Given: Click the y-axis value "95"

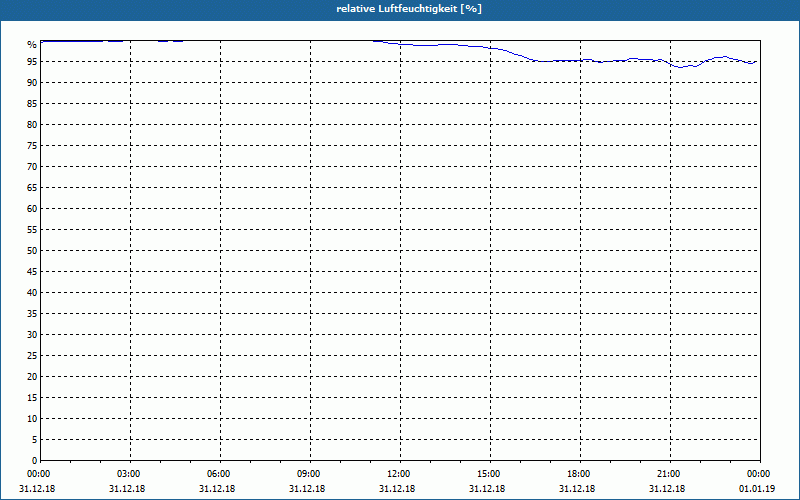Looking at the screenshot, I should pos(32,62).
